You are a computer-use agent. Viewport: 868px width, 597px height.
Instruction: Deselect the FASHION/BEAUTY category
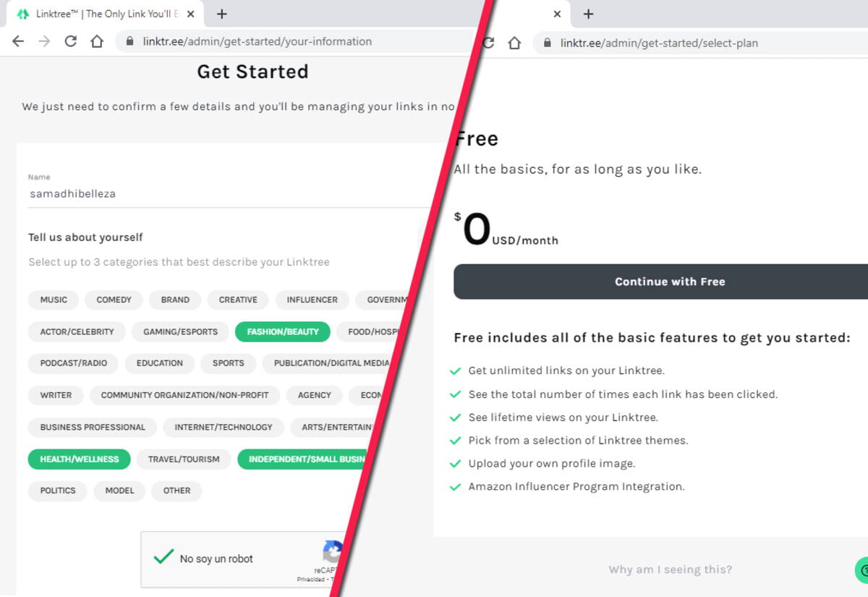coord(283,331)
